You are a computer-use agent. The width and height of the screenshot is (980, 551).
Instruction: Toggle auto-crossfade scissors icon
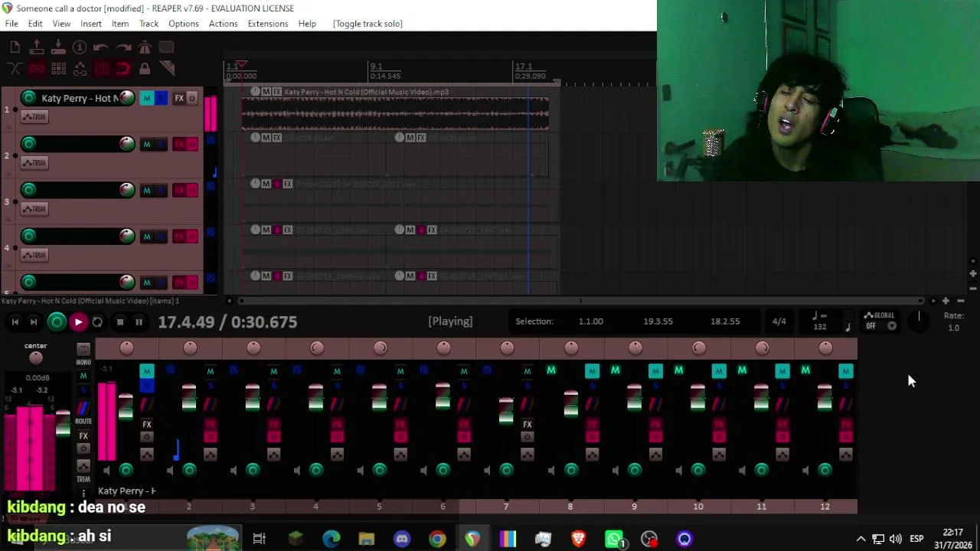pyautogui.click(x=15, y=69)
